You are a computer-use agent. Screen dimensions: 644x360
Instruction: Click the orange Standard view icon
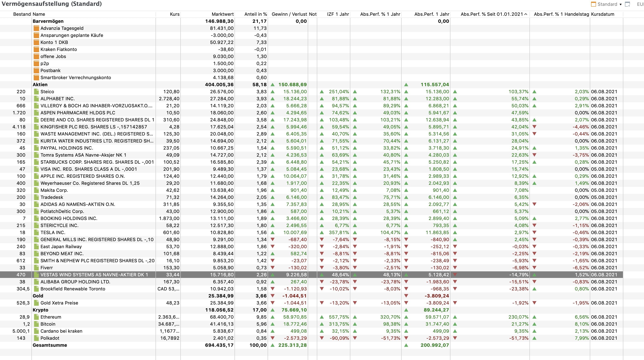pos(594,4)
